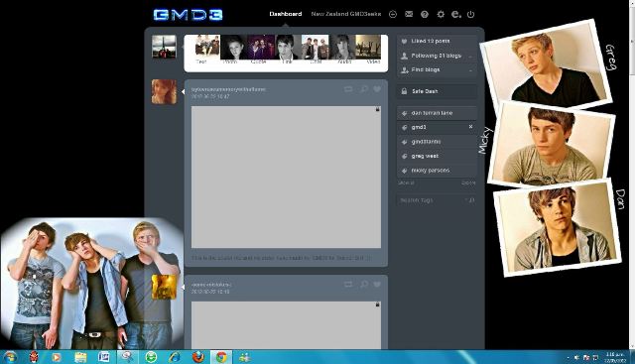635x364 pixels.
Task: Reblog the second post
Action: [348, 285]
